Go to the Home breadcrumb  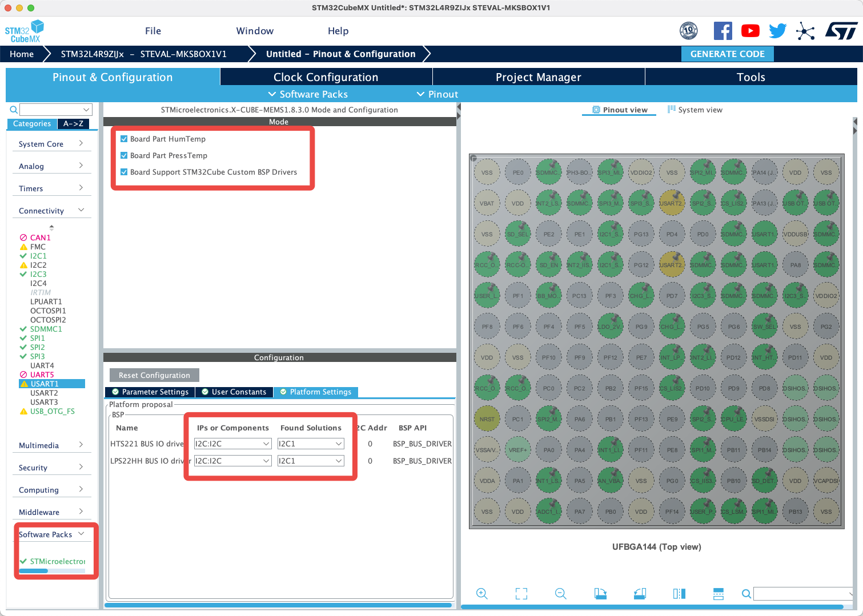tap(22, 54)
